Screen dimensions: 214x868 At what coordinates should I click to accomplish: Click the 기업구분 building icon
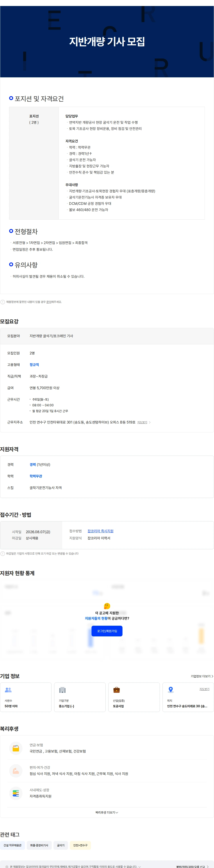pos(62,690)
